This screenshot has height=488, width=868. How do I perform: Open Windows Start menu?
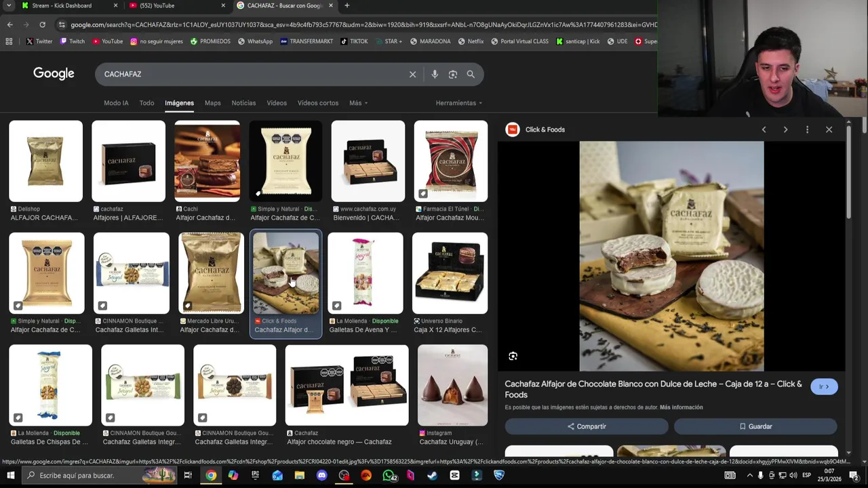10,475
